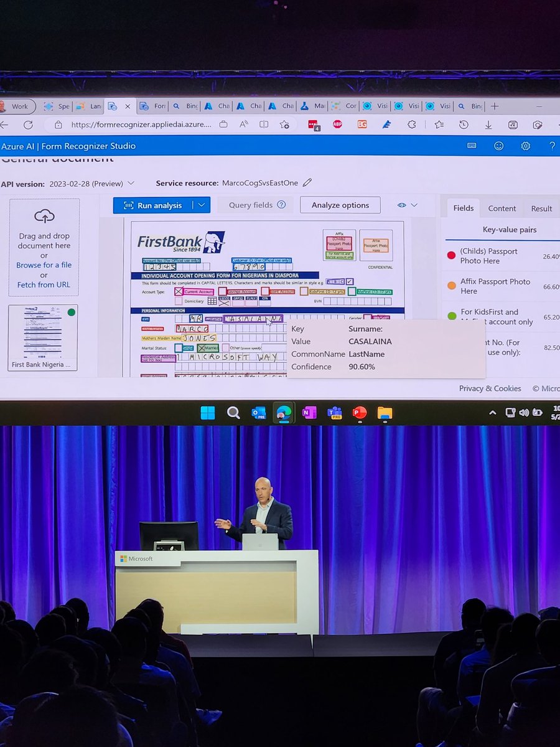
Task: Toggle the Domiciliary checkbox on the form
Action: click(179, 301)
